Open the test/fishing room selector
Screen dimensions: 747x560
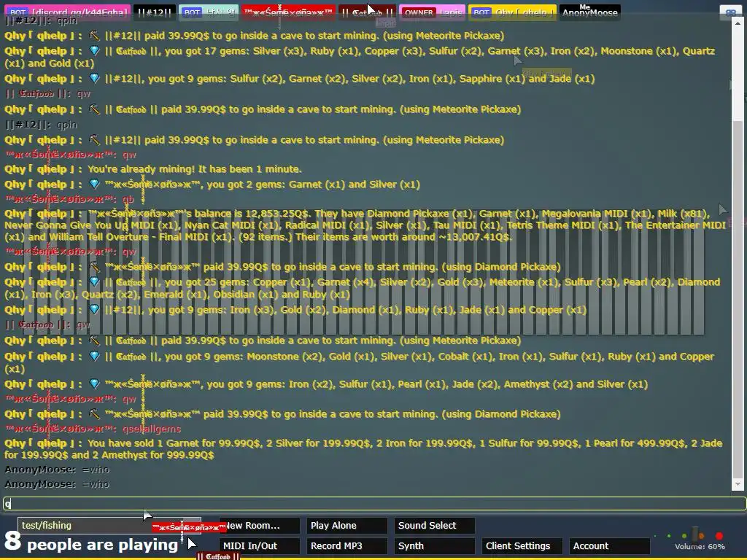[x=109, y=525]
